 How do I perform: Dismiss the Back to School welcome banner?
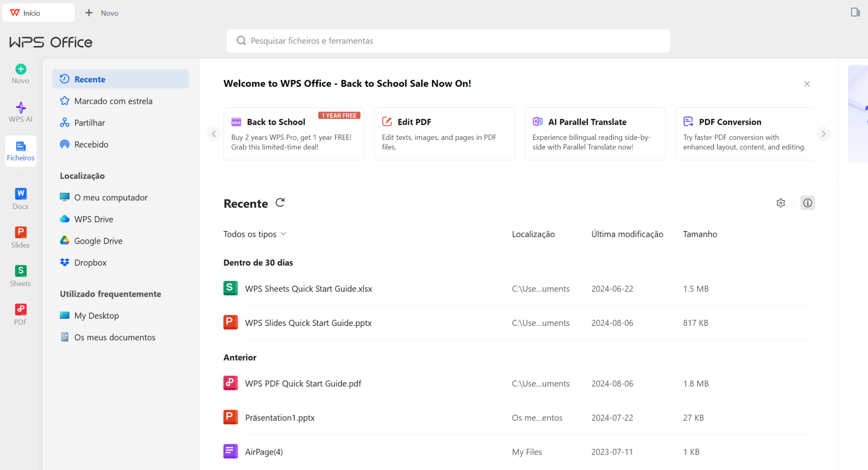807,84
